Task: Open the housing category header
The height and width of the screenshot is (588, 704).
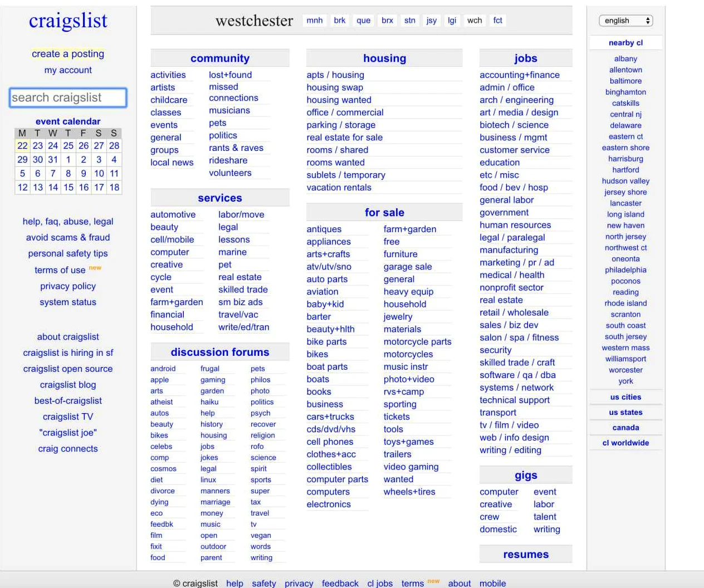Action: [x=384, y=58]
